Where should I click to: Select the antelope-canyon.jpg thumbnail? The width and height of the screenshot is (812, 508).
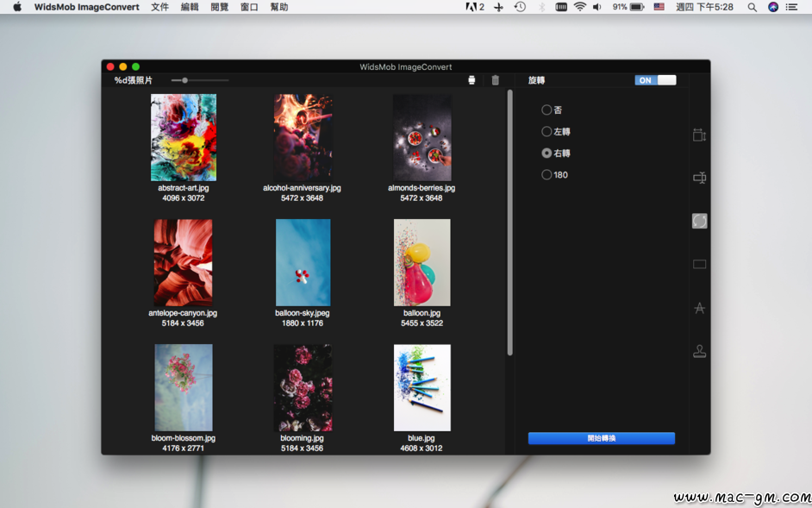tap(183, 262)
